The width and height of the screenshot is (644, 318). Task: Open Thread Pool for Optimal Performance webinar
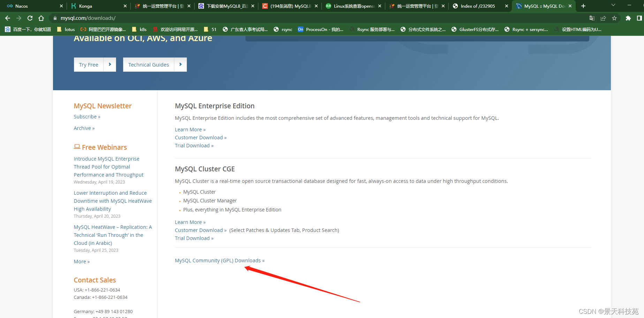coord(108,167)
